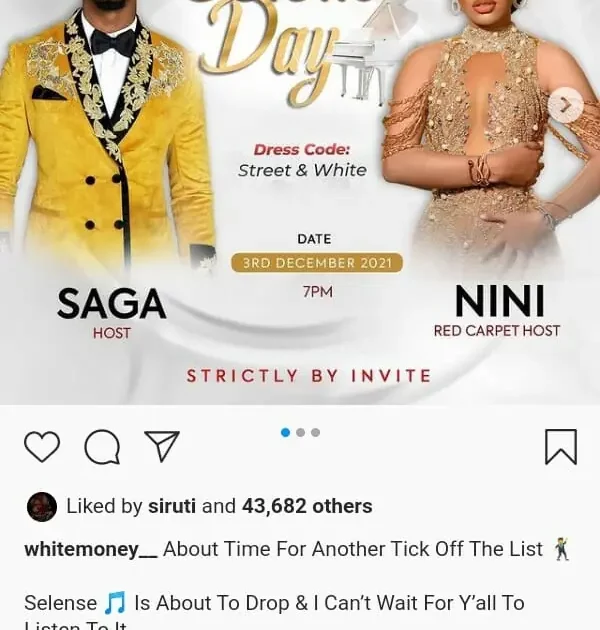
Task: Tap the STRICTLY BY INVITE text
Action: pyautogui.click(x=309, y=376)
